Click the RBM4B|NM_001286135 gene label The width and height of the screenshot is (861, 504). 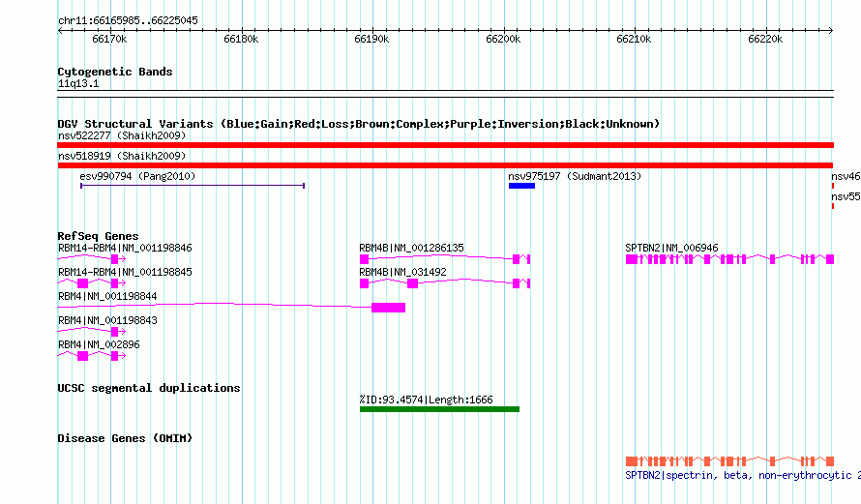point(411,249)
